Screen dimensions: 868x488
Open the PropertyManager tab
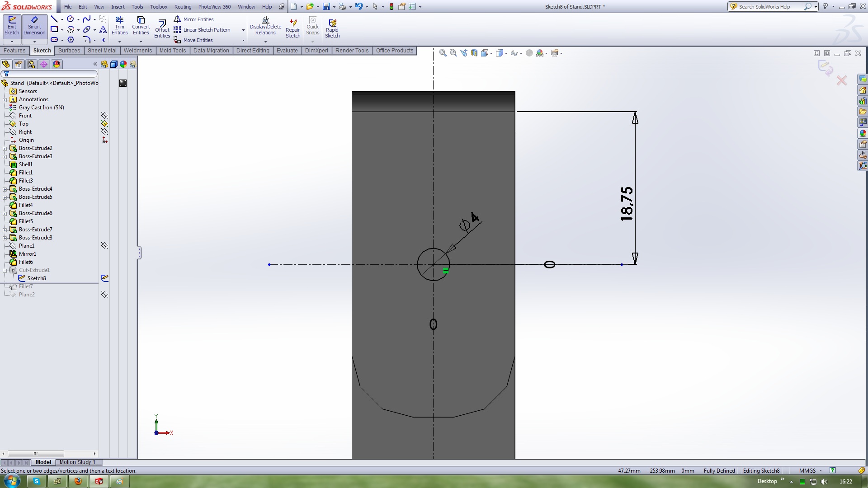point(19,64)
